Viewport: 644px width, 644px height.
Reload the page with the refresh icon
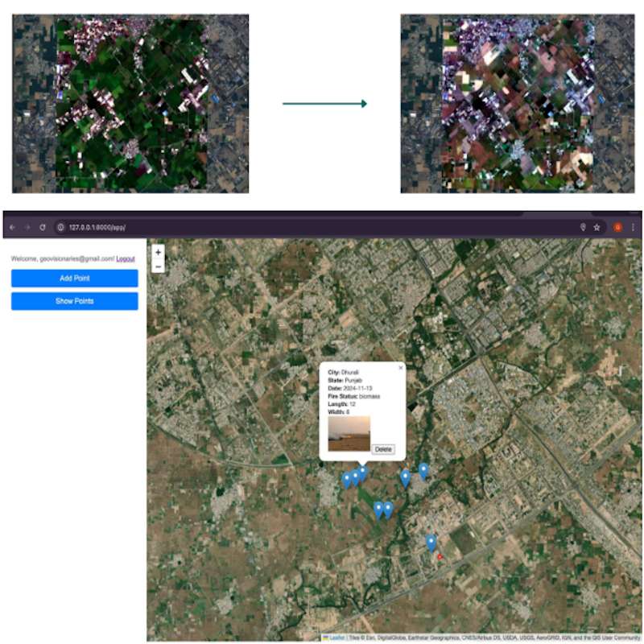click(x=43, y=228)
